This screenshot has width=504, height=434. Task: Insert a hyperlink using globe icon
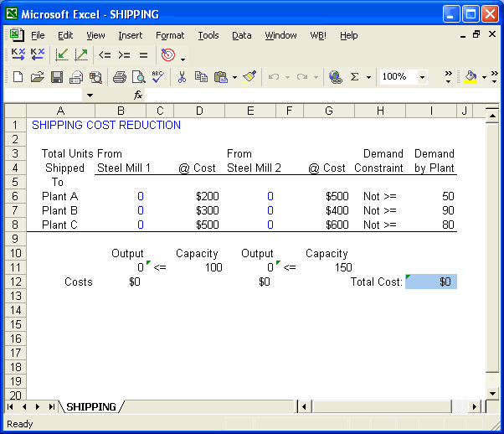[336, 77]
